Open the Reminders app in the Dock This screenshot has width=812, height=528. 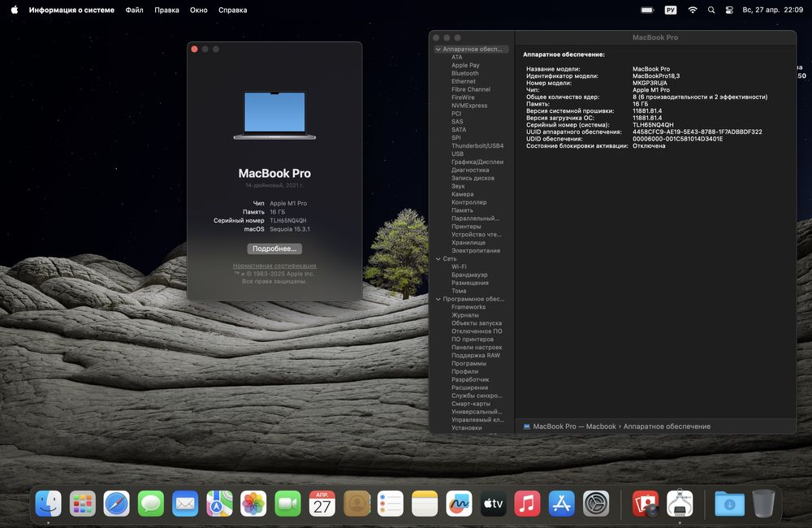(x=391, y=503)
